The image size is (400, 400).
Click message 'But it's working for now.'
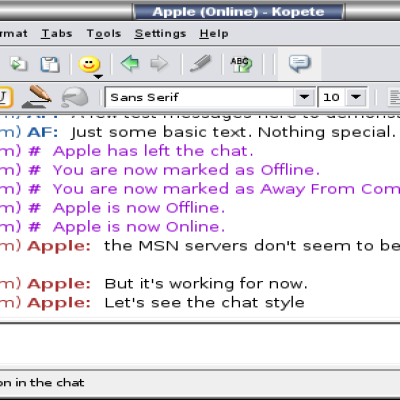206,284
